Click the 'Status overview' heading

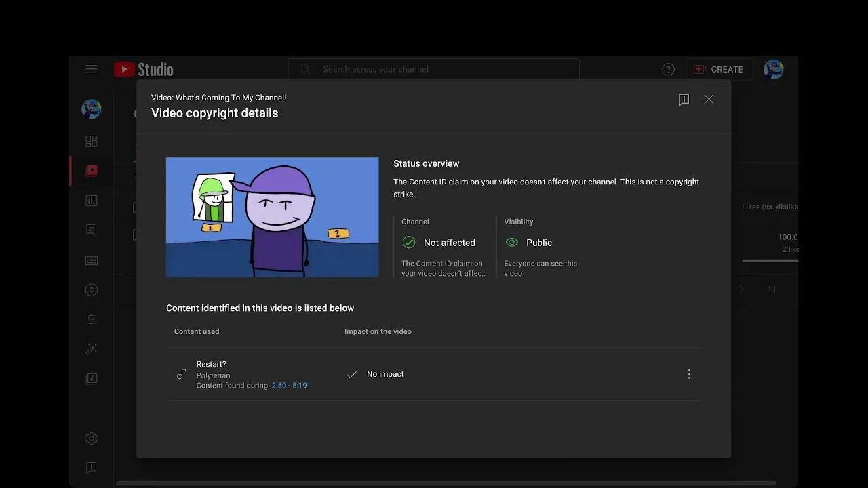click(x=427, y=163)
